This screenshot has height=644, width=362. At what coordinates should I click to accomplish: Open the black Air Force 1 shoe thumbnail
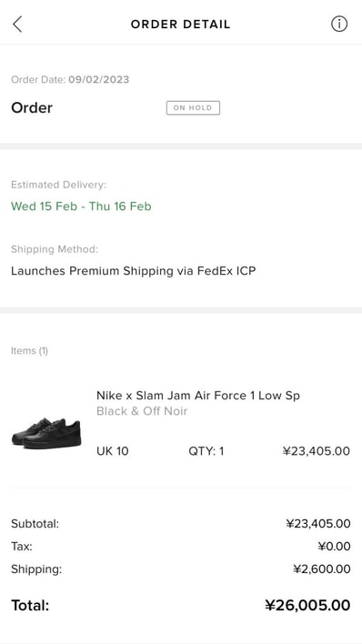46,432
